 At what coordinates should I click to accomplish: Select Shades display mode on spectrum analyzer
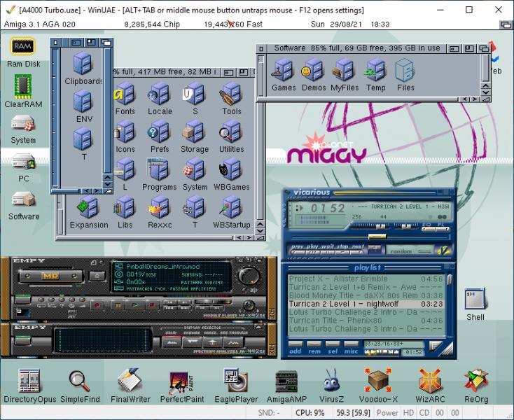tap(192, 342)
